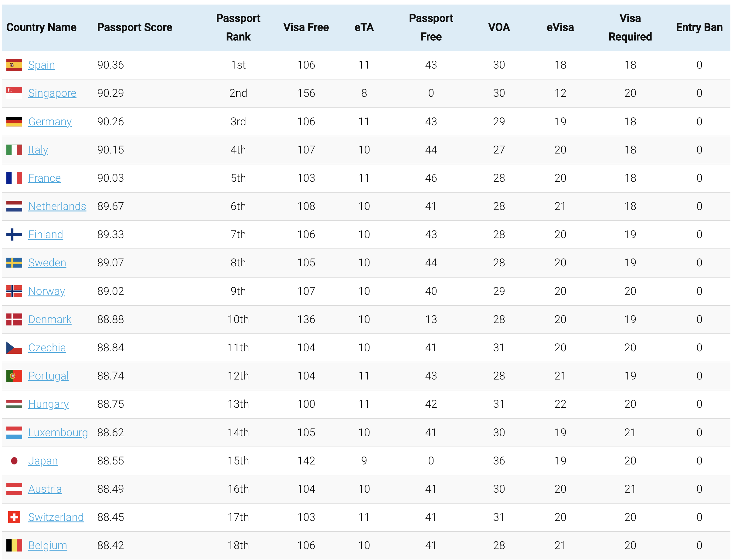Click the Switzerland flag icon
This screenshot has width=731, height=560.
tap(14, 517)
